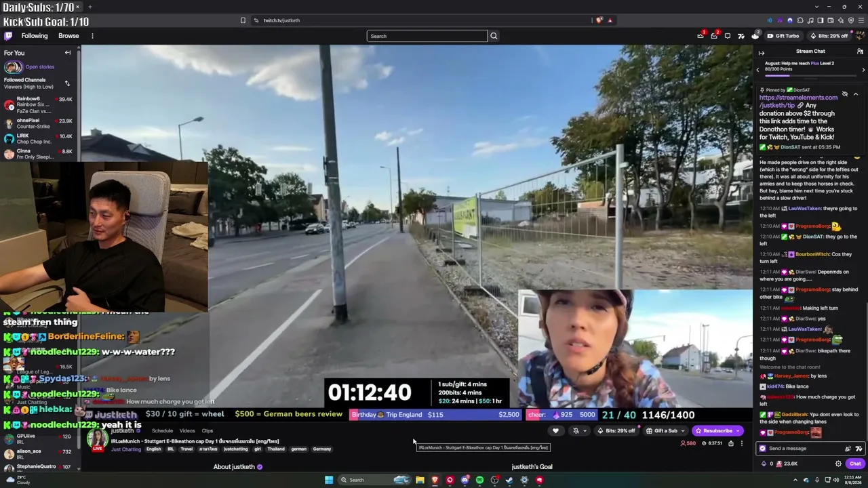868x488 pixels.
Task: Open the LIRIK followed channel
Action: coord(41,138)
